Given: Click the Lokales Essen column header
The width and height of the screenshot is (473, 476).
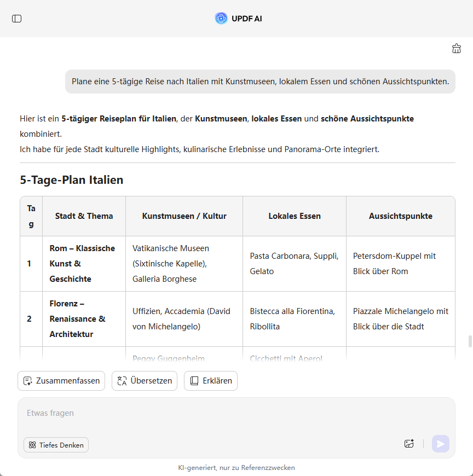Looking at the screenshot, I should (295, 216).
